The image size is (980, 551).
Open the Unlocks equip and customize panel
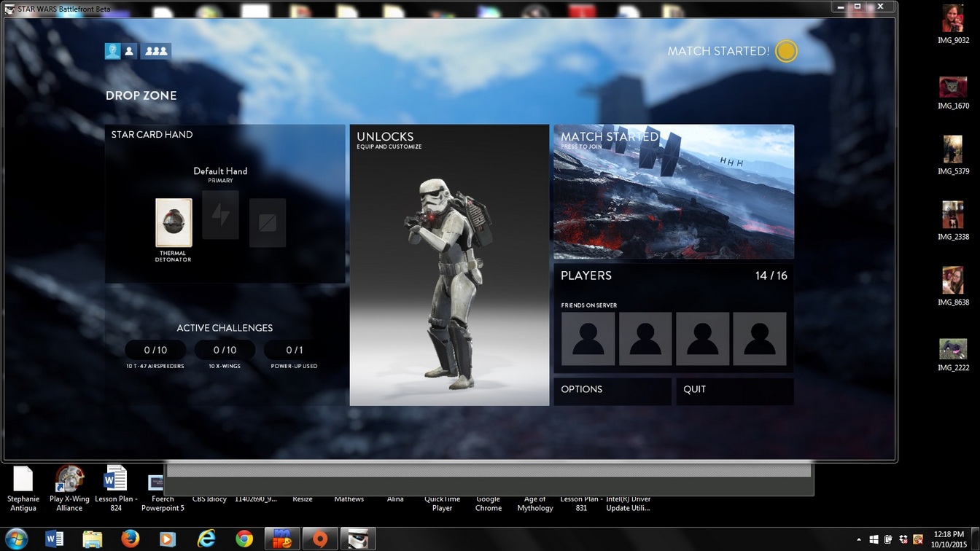[449, 265]
